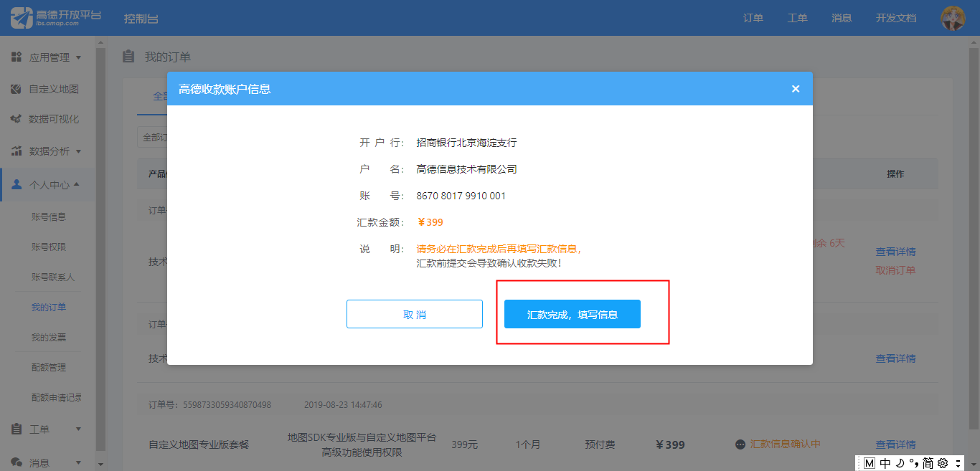Open the IME settings gear icon
This screenshot has height=471, width=980.
(x=943, y=463)
